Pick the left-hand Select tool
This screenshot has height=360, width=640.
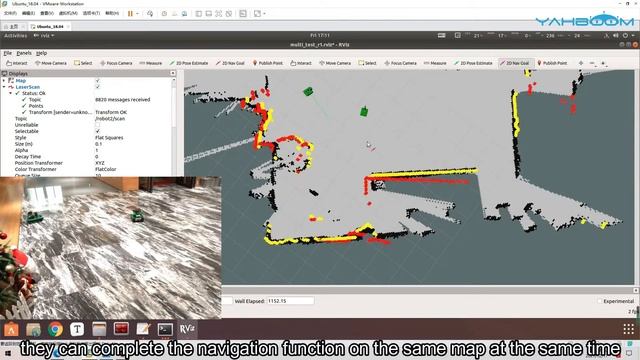tap(83, 63)
